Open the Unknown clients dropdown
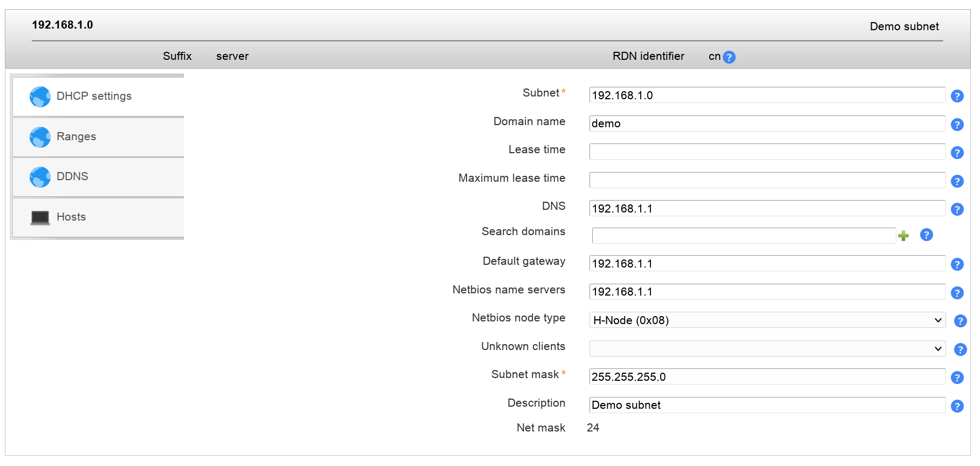Viewport: 980px width, 466px height. [766, 348]
